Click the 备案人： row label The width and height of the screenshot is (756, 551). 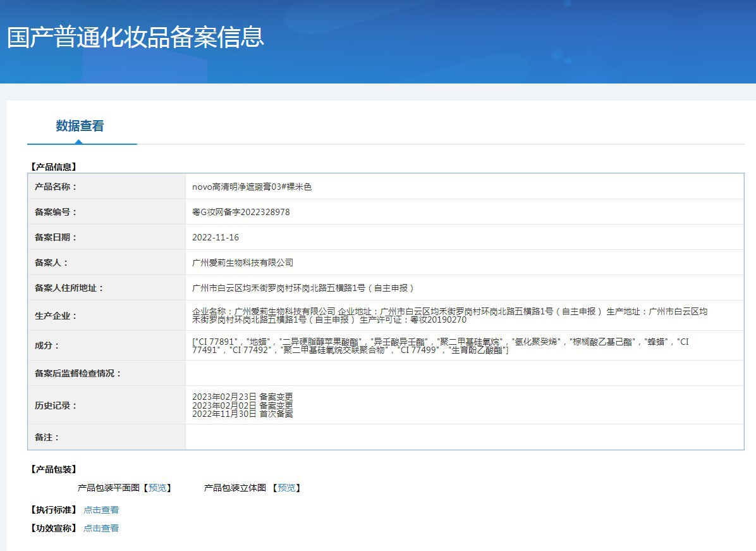click(51, 263)
